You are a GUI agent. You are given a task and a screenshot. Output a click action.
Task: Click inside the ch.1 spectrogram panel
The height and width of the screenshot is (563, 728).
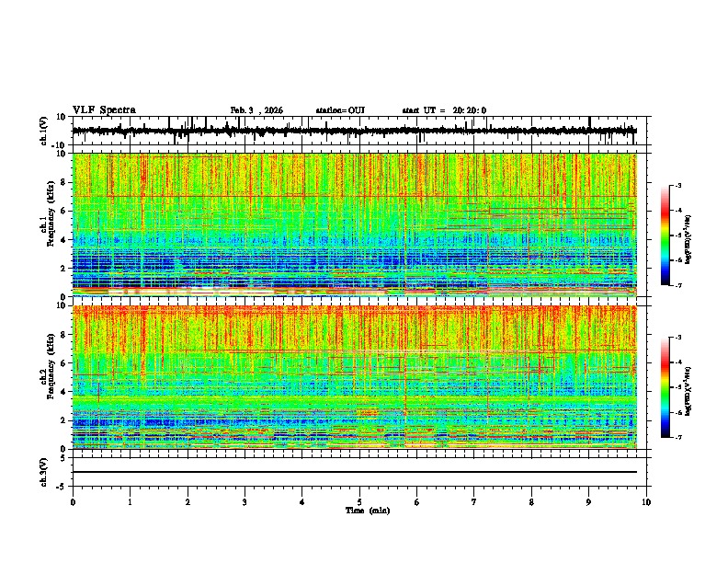coord(355,224)
